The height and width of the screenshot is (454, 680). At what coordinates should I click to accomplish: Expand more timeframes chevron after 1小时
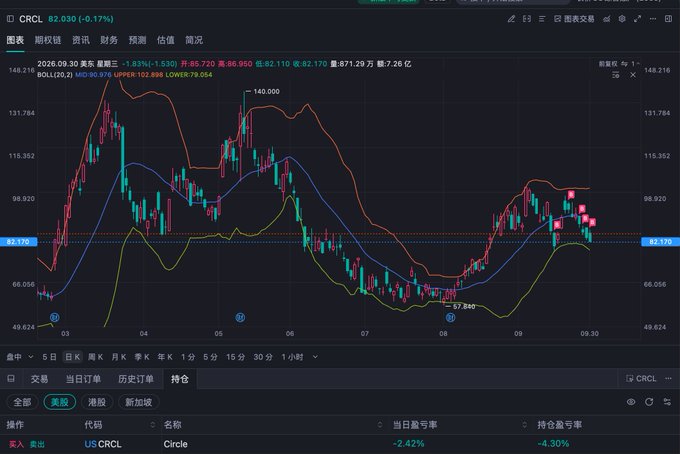coord(315,357)
